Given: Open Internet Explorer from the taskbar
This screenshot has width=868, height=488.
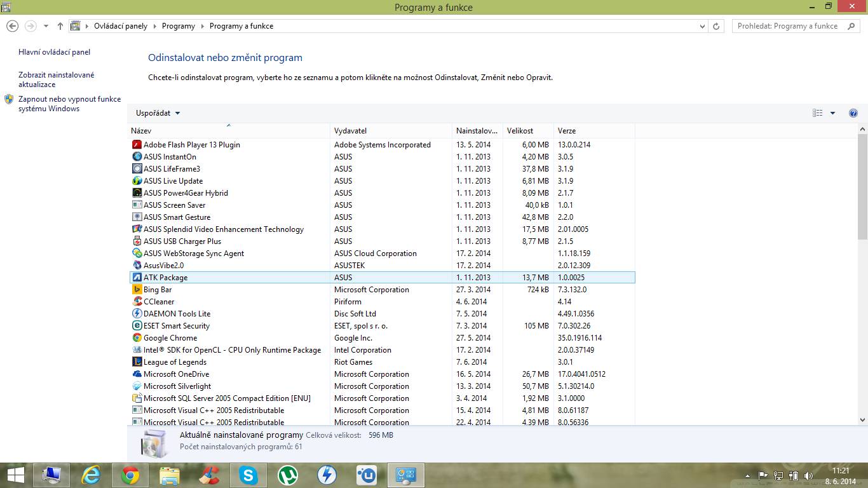Looking at the screenshot, I should click(x=92, y=475).
